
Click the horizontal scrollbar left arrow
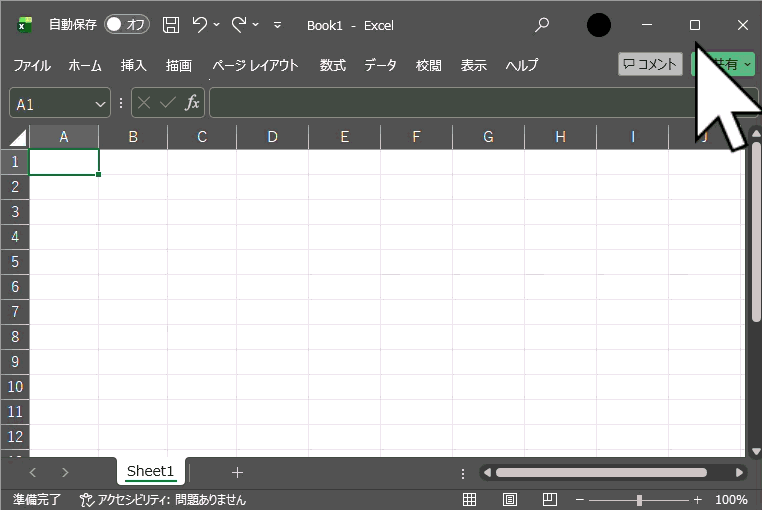[487, 473]
